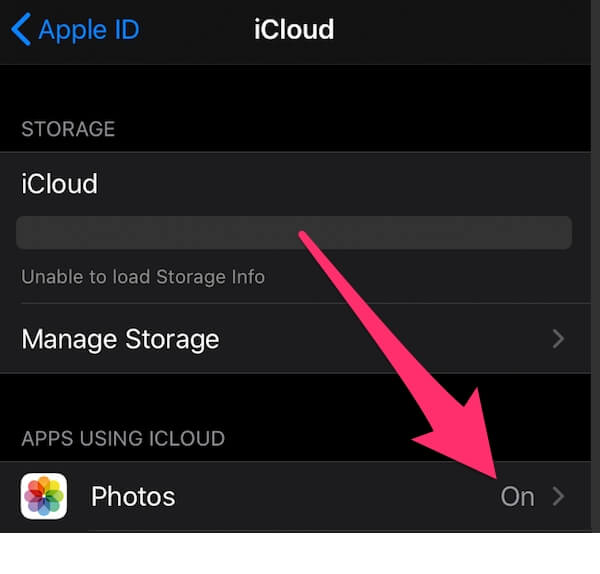600x574 pixels.
Task: Go back using the Apple ID label
Action: (x=89, y=29)
